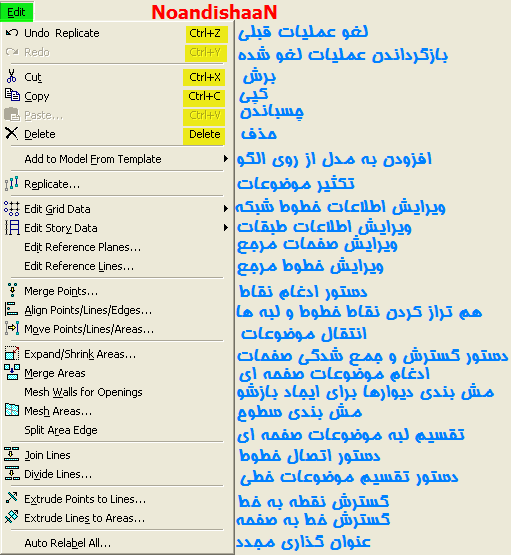Click the grayed Ctrl+V shortcut label
Image resolution: width=511 pixels, height=555 pixels.
205,116
